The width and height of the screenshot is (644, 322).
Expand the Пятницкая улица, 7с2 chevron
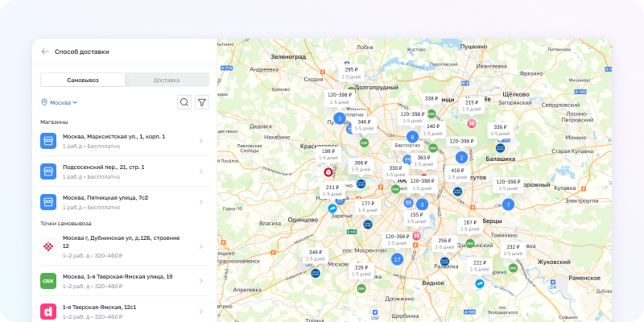[x=200, y=202]
